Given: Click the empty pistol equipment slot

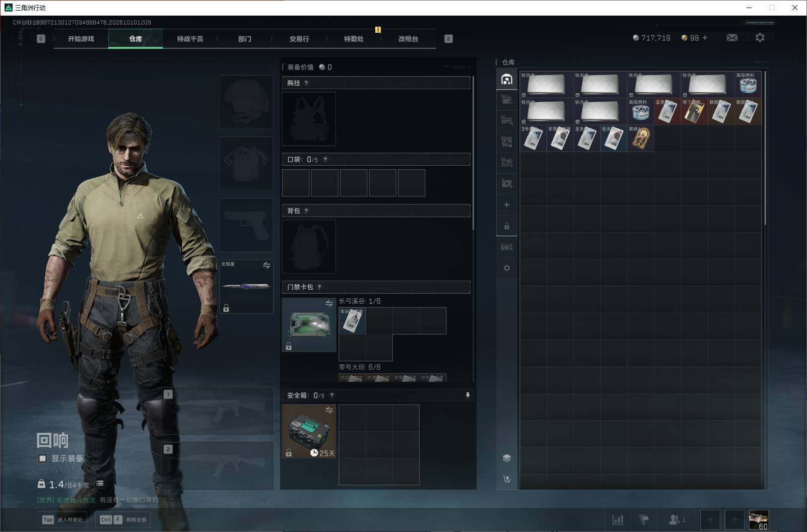Looking at the screenshot, I should point(246,225).
